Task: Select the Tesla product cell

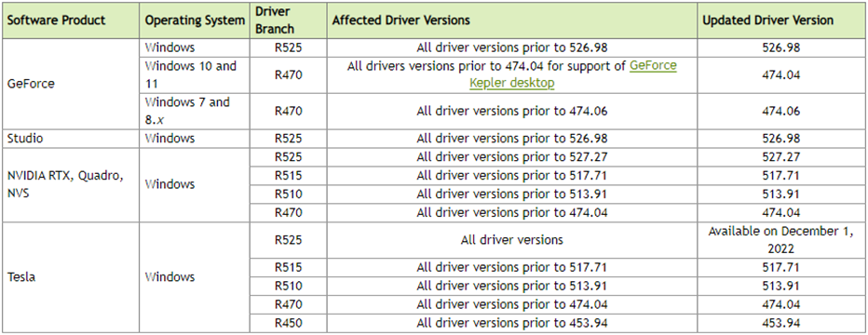Action: 70,277
